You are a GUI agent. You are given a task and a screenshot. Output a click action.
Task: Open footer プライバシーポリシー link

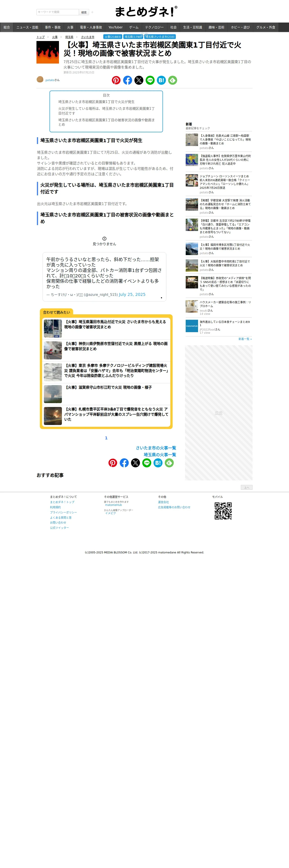64,512
